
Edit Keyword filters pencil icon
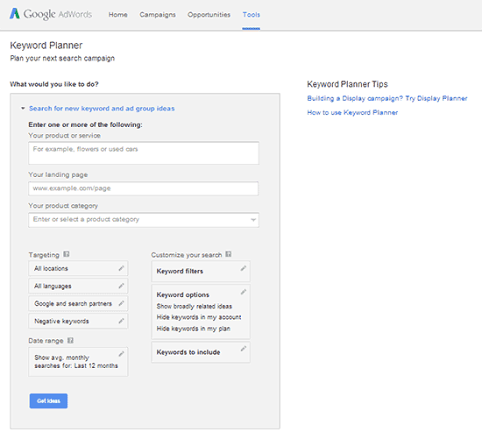click(x=244, y=268)
